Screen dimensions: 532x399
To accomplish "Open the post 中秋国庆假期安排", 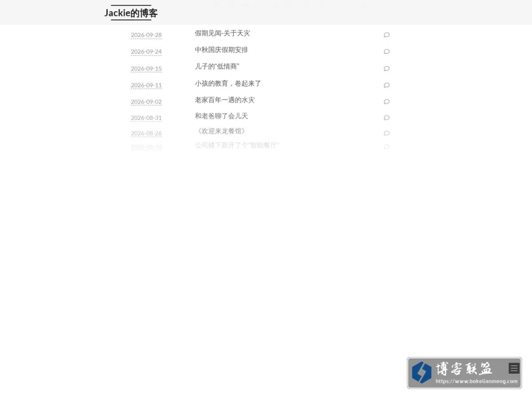I will 222,50.
